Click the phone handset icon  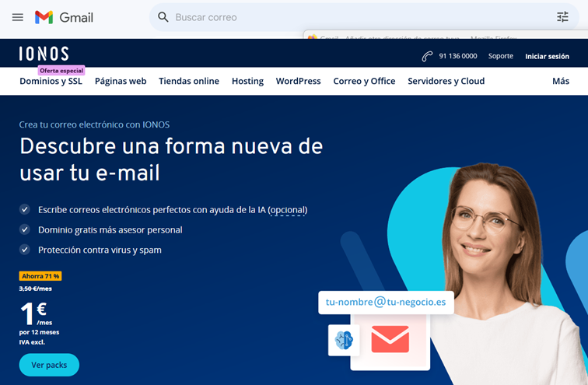pyautogui.click(x=427, y=56)
